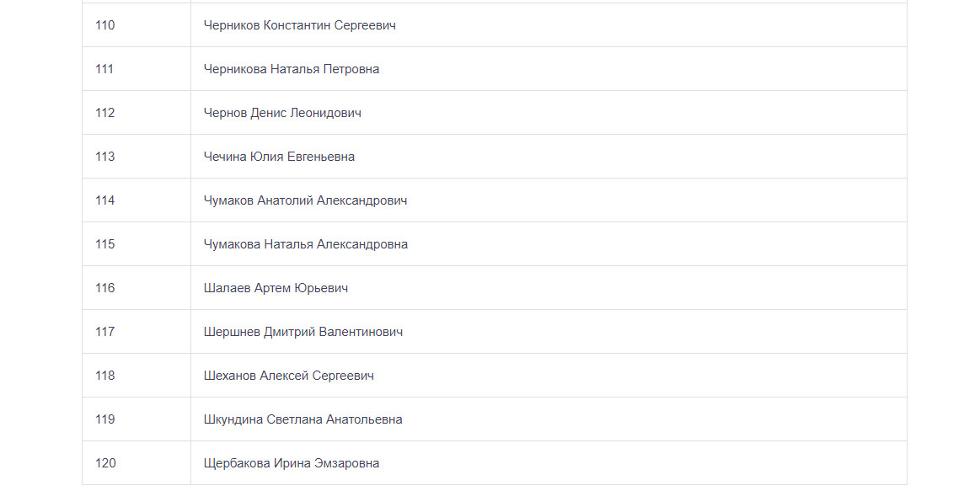
Task: Select the row number 110 cell
Action: coord(105,25)
